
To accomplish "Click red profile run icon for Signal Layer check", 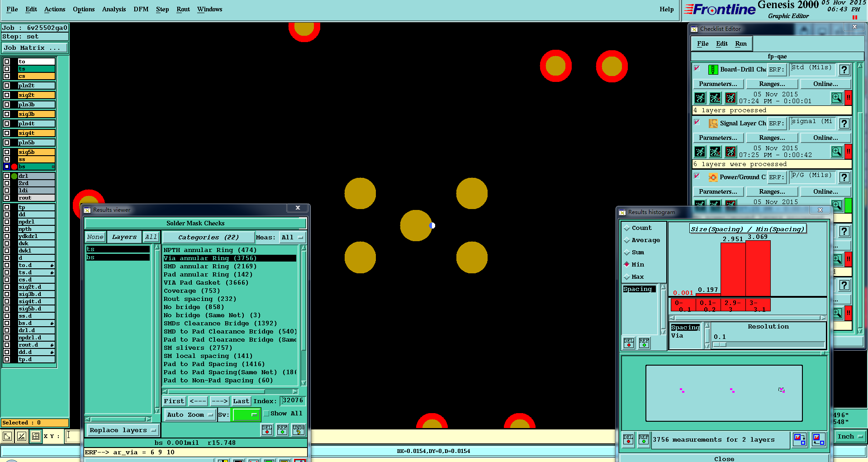I will 730,152.
